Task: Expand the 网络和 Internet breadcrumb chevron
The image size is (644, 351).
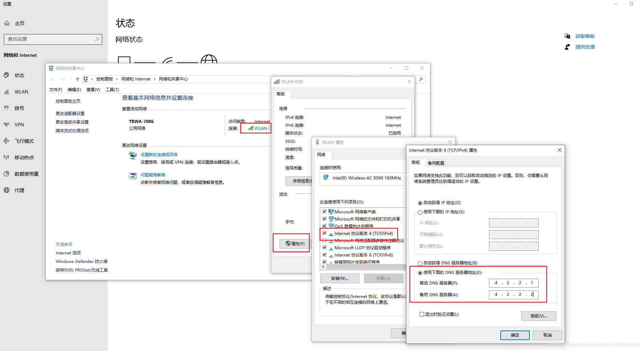Action: [155, 79]
